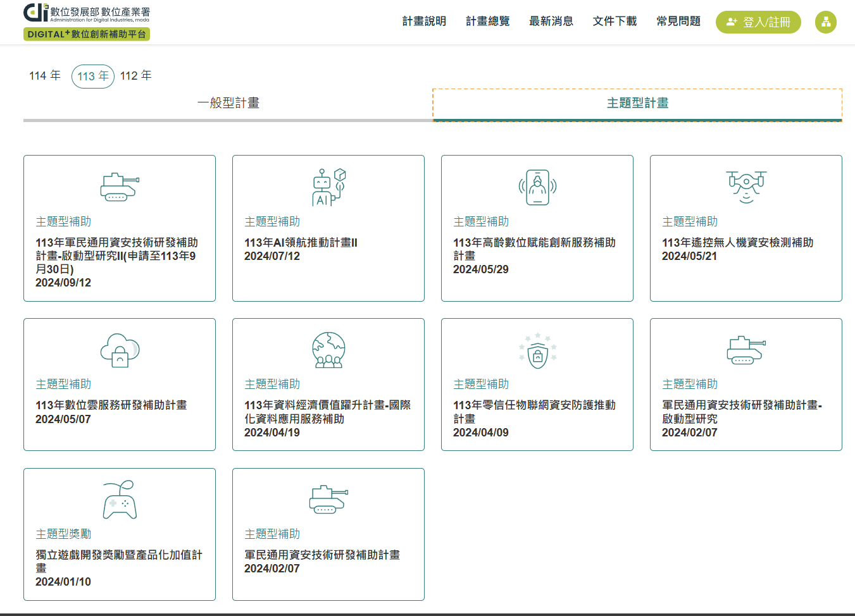Click the 登入/註冊 button
This screenshot has height=616, width=855.
point(758,22)
